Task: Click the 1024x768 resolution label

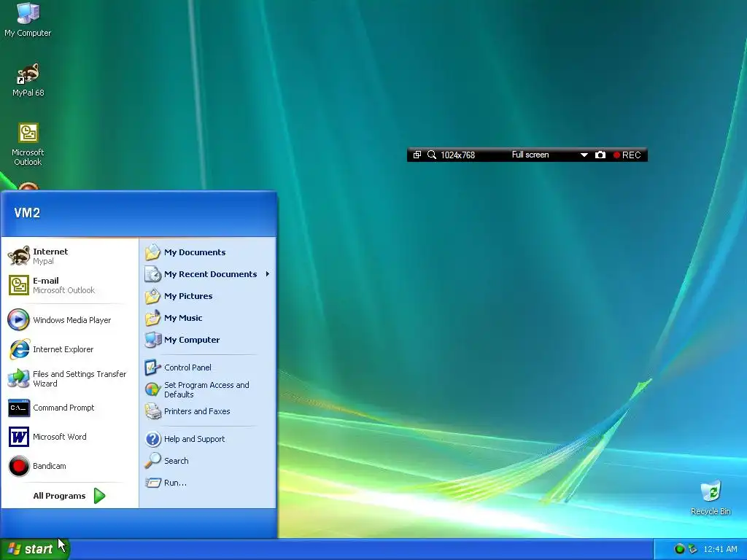Action: (457, 155)
